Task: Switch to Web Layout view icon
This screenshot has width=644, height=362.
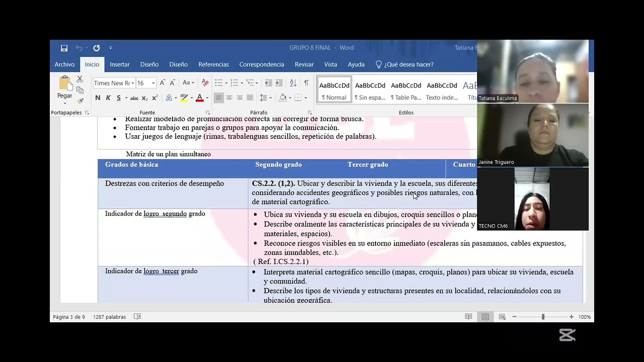Action: tap(502, 317)
